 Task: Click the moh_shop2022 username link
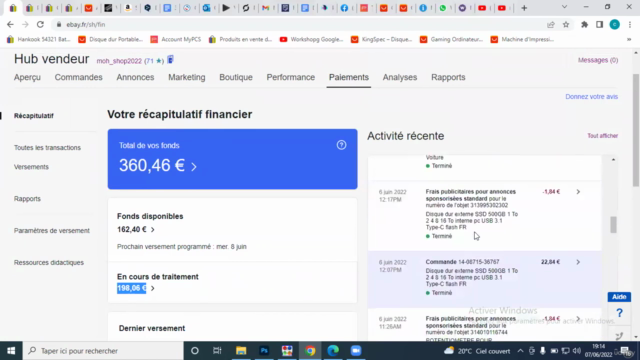(x=119, y=61)
